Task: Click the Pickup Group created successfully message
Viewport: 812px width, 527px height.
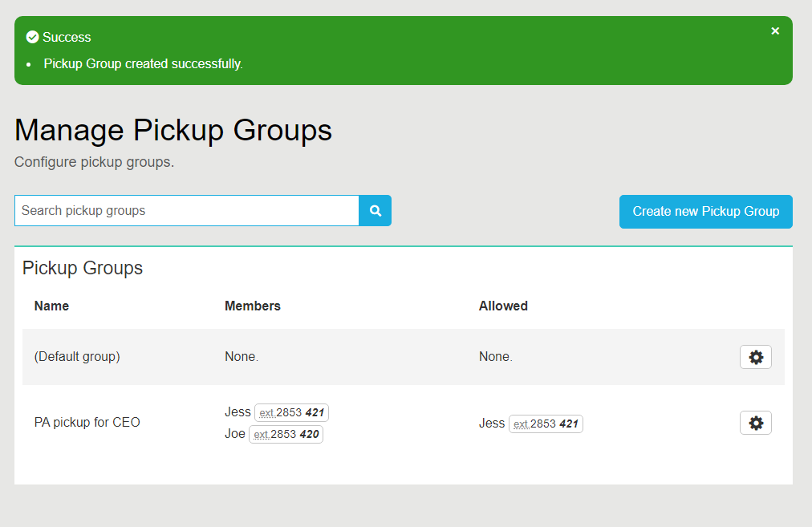Action: pos(142,63)
